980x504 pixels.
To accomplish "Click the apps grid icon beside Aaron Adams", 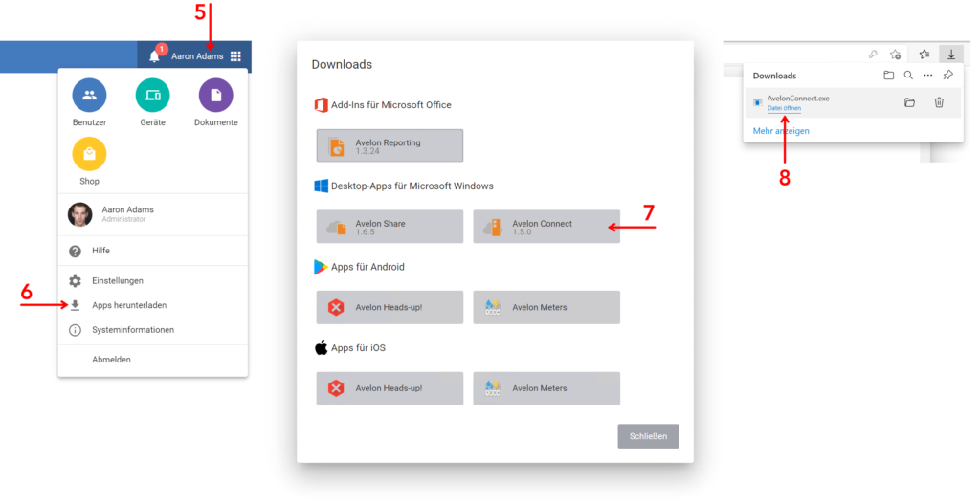I will (x=235, y=56).
